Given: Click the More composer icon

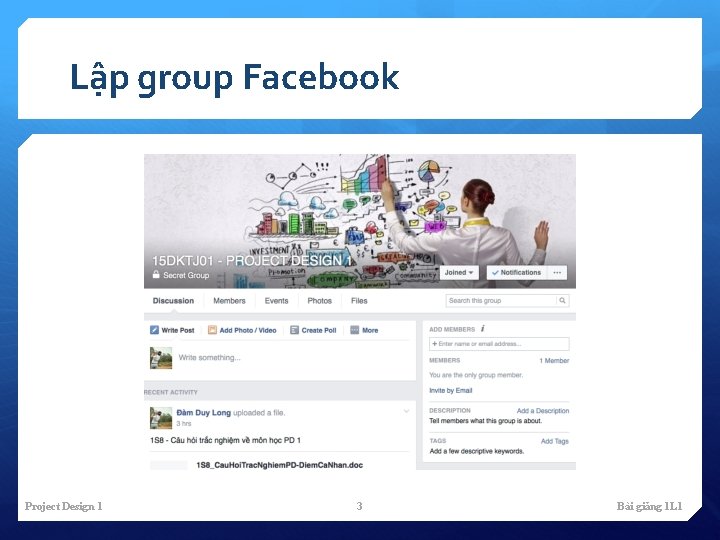Looking at the screenshot, I should 354,330.
